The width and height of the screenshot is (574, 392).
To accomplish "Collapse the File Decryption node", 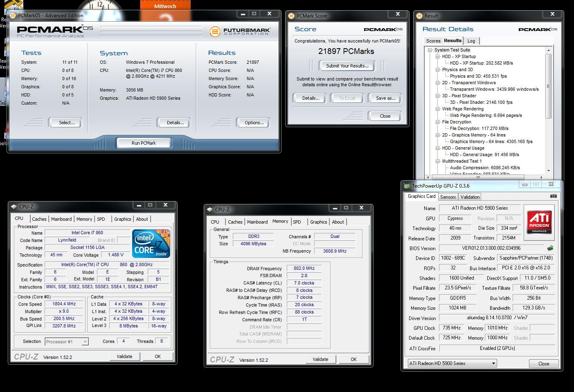I will point(438,122).
